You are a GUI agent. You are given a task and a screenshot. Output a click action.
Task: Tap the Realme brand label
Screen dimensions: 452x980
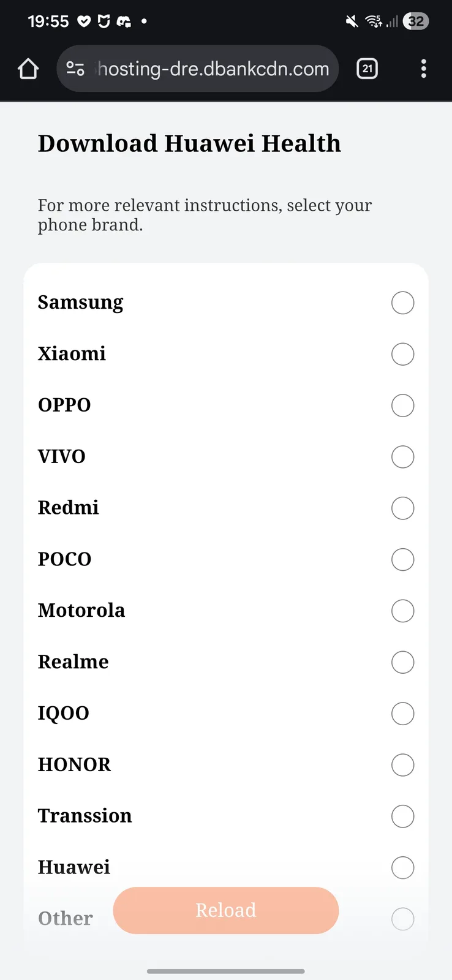coord(73,662)
